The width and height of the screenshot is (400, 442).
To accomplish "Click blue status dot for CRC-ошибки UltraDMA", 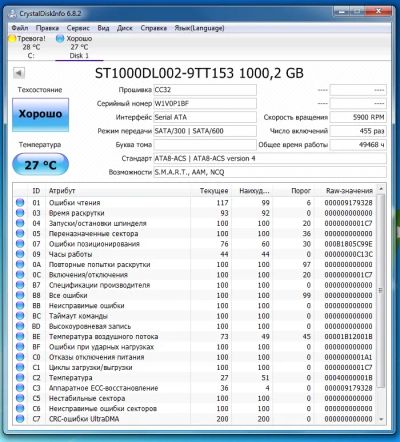I will pyautogui.click(x=20, y=419).
